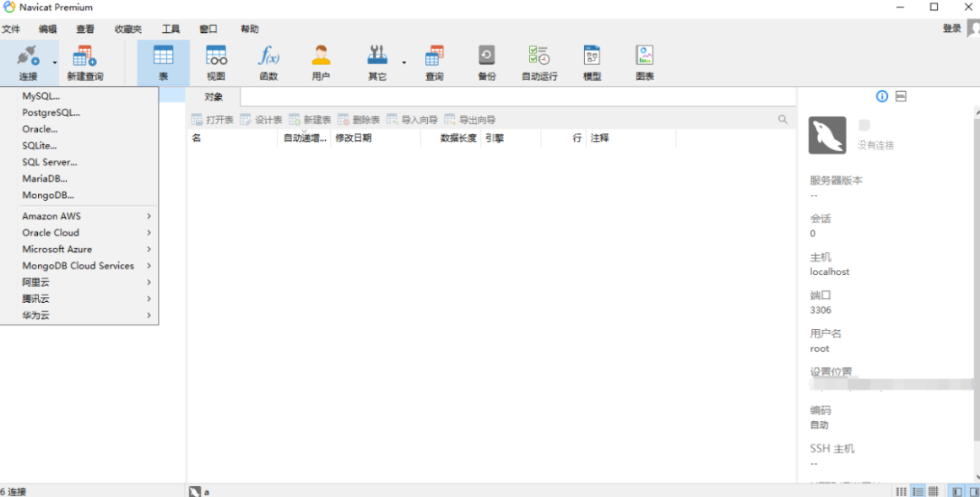Expand the 阿里云 submenu
This screenshot has height=497, width=980.
click(79, 283)
